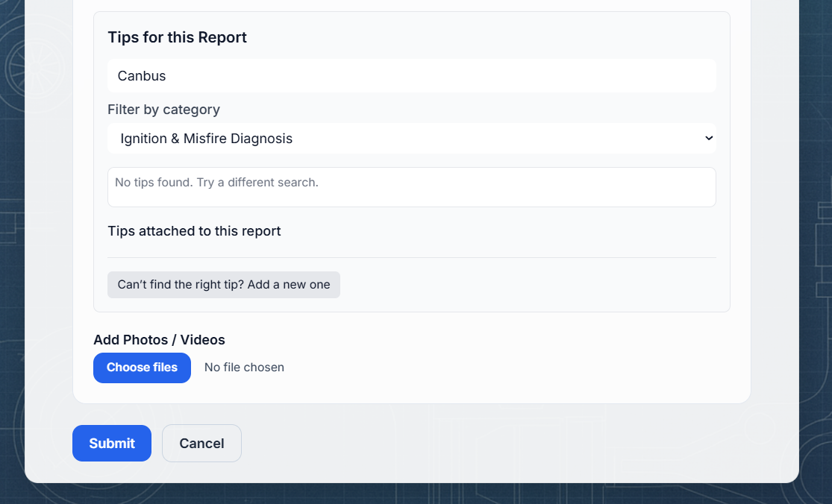Click the 'No tips found' results box
Image resolution: width=832 pixels, height=504 pixels.
pyautogui.click(x=411, y=187)
